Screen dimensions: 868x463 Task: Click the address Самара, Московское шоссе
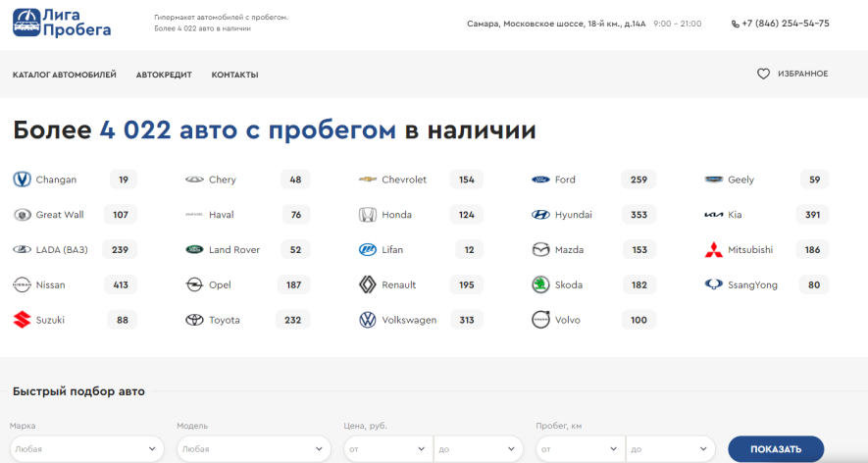tap(556, 24)
